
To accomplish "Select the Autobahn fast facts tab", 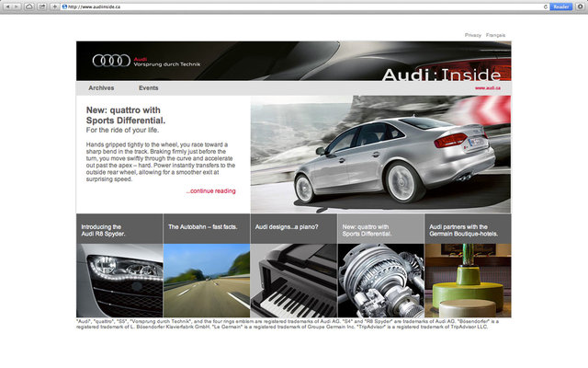I will [x=207, y=229].
